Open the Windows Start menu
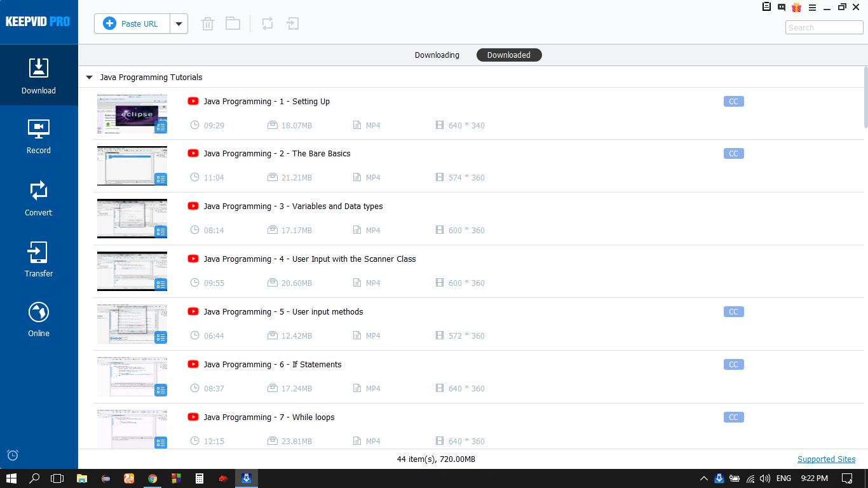Image resolution: width=868 pixels, height=488 pixels. pos(11,478)
